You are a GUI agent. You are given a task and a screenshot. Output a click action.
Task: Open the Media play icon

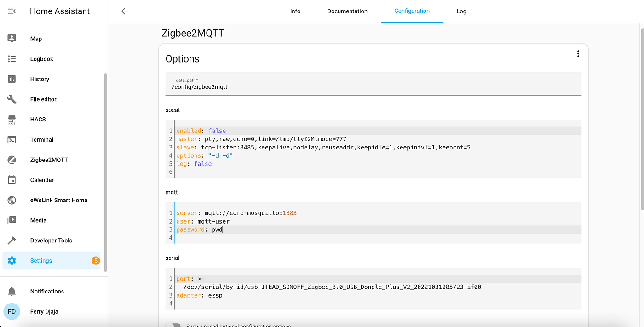click(x=12, y=220)
